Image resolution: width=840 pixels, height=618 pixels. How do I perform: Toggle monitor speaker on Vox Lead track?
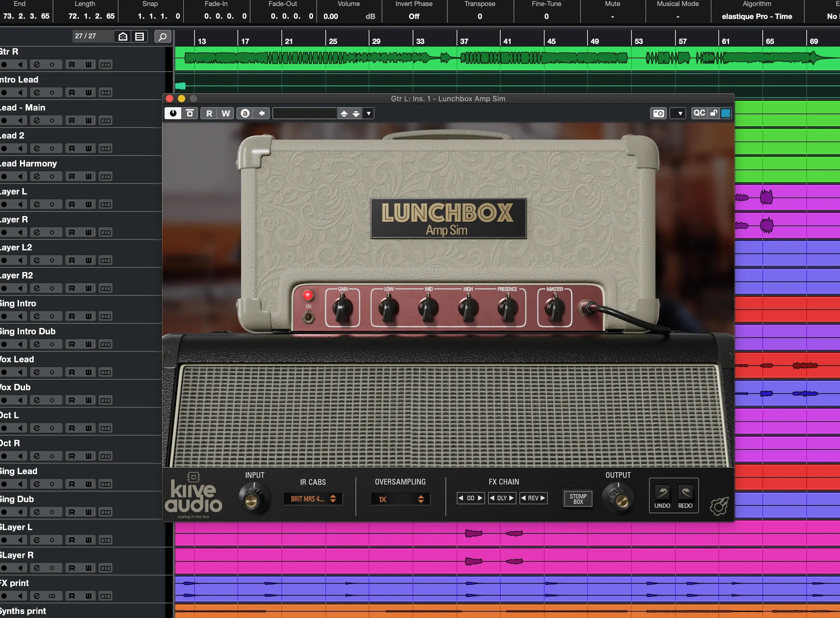pyautogui.click(x=21, y=372)
